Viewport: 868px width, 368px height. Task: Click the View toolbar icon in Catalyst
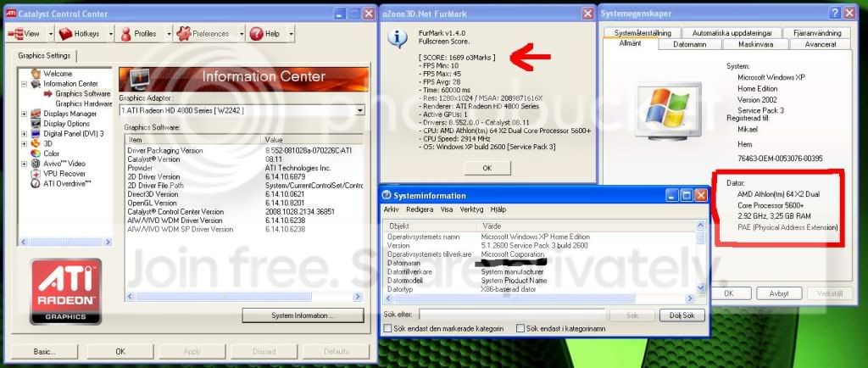point(14,34)
